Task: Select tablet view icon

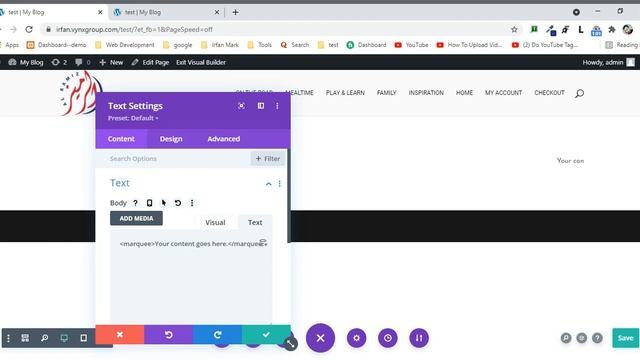Action: click(x=84, y=338)
